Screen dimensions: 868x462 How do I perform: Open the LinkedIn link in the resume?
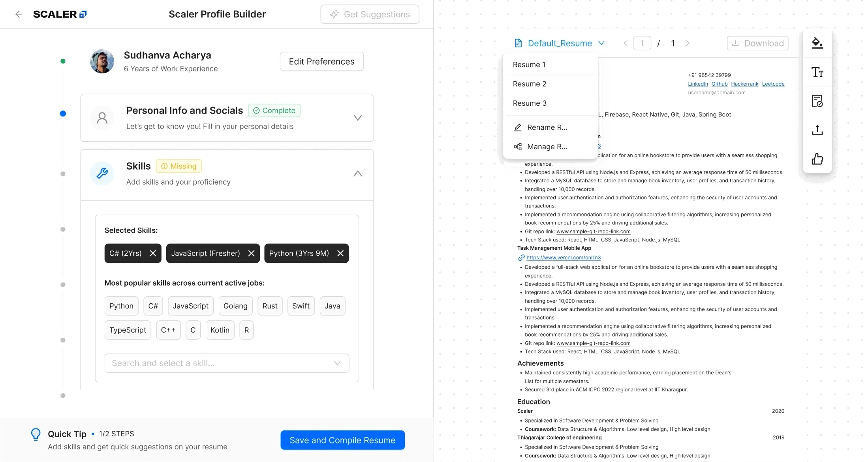(698, 84)
